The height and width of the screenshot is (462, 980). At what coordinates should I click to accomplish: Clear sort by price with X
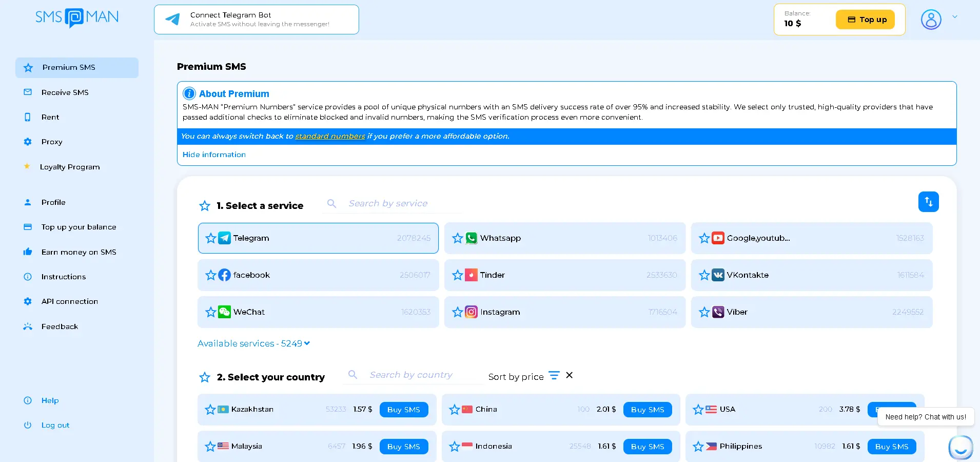click(x=569, y=375)
